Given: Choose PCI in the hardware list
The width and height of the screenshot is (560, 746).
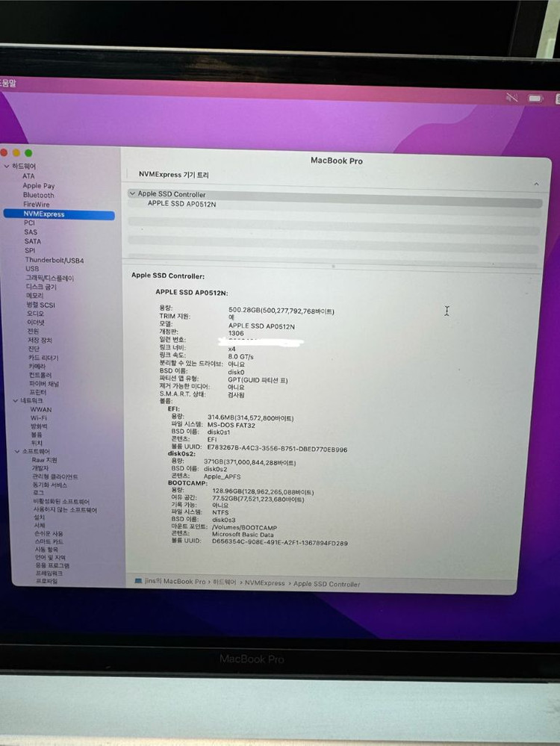Looking at the screenshot, I should (x=30, y=223).
